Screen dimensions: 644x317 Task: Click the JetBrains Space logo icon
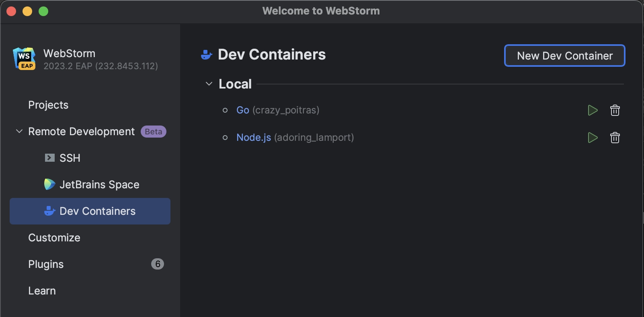tap(49, 184)
